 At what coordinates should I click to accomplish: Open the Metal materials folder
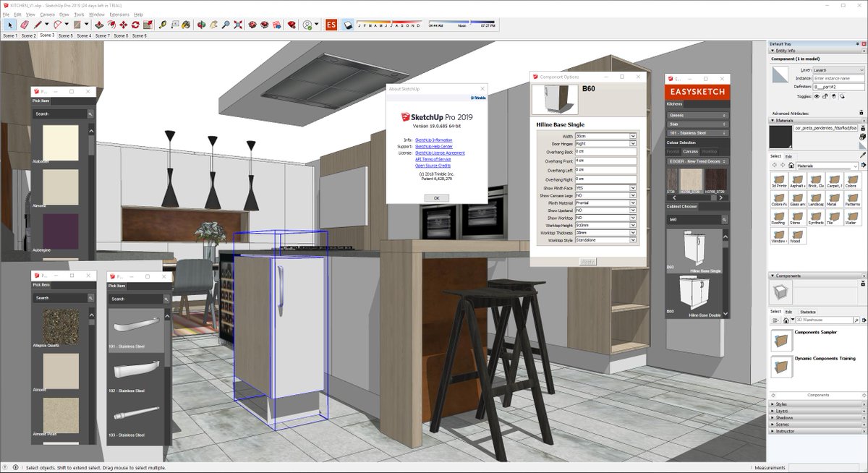coord(834,200)
